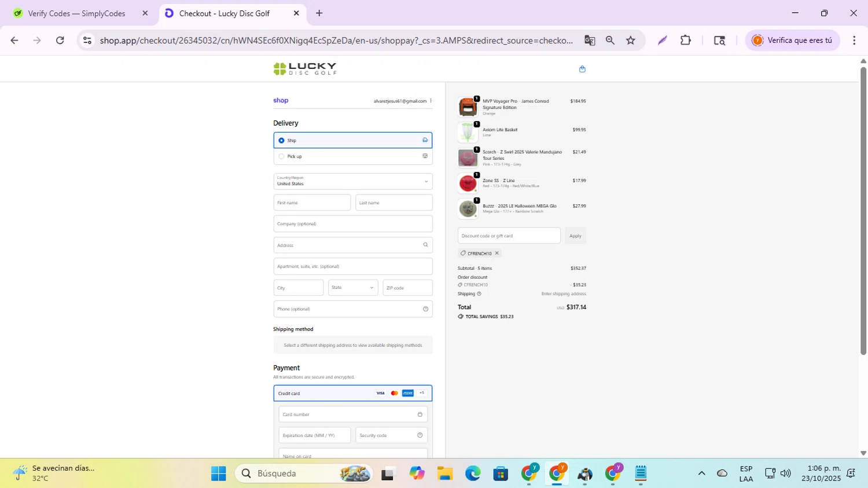Open the State dropdown
Image resolution: width=868 pixels, height=488 pixels.
point(353,288)
